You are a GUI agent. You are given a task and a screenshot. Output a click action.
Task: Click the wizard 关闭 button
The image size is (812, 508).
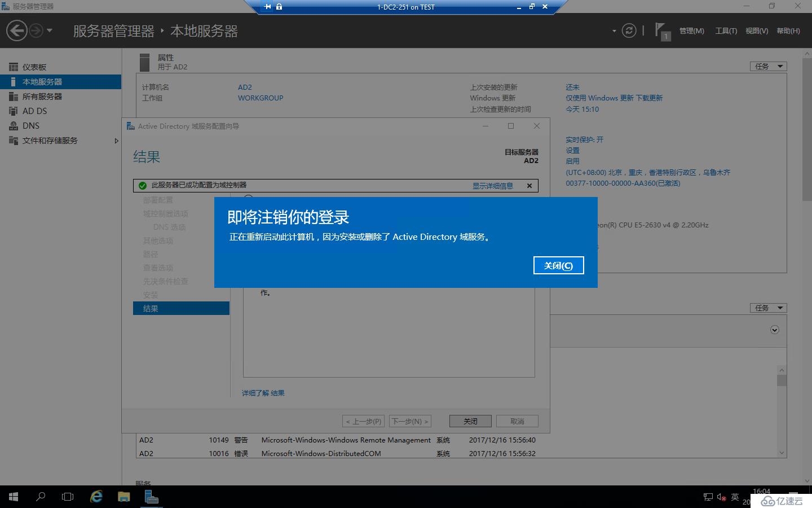(470, 421)
